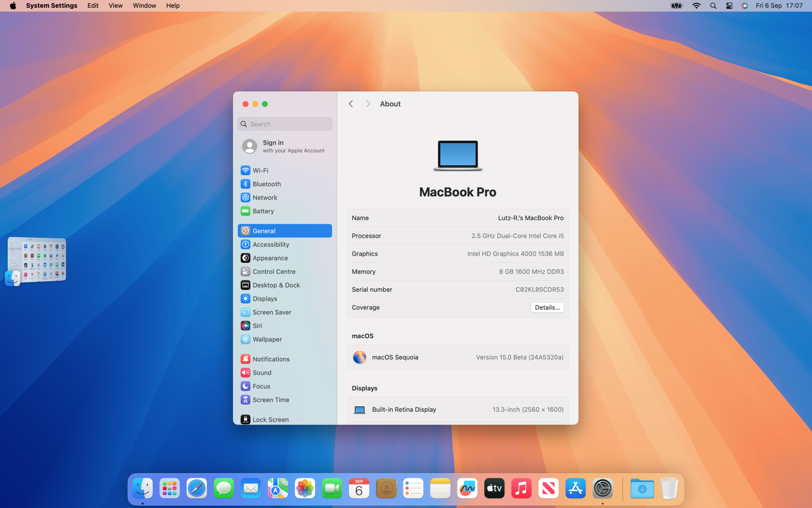Open Displays settings
The image size is (812, 508).
pyautogui.click(x=285, y=299)
